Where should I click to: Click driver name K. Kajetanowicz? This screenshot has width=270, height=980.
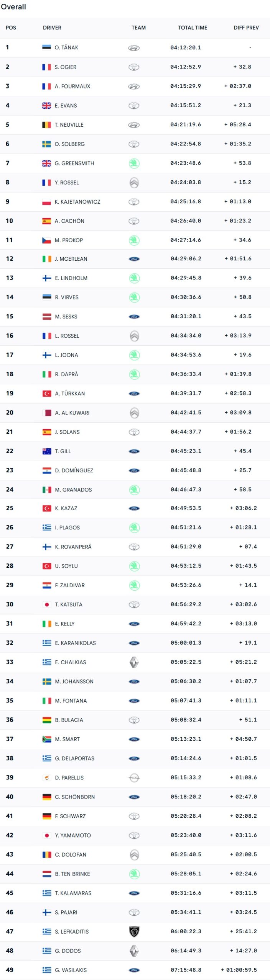pyautogui.click(x=77, y=202)
